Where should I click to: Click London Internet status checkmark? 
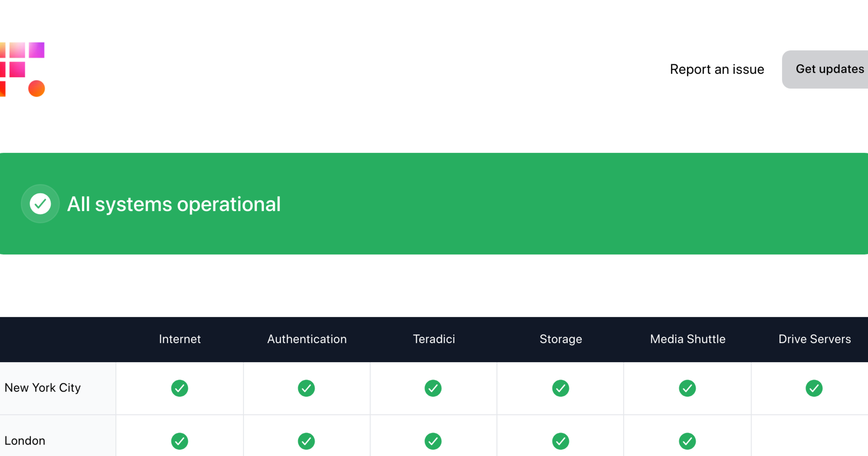[180, 441]
